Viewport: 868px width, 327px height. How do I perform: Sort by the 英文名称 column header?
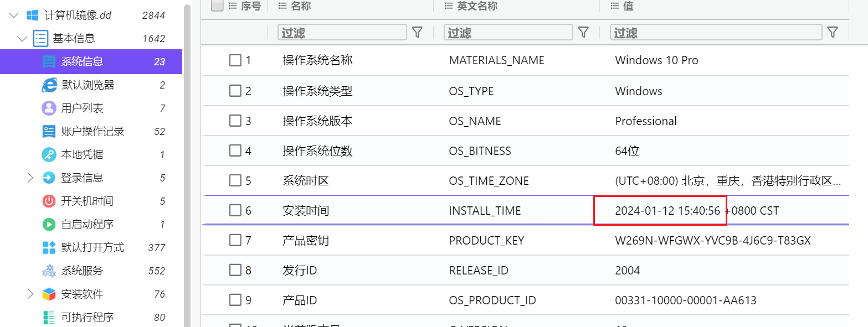(x=471, y=6)
